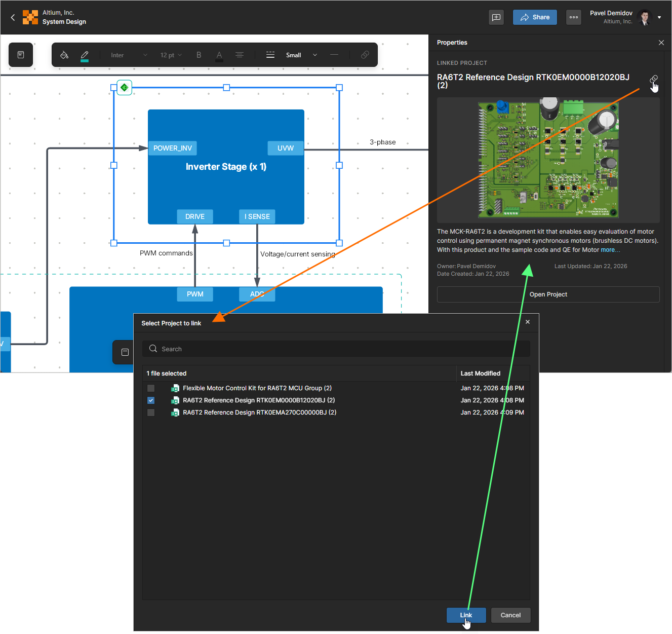Click Pavel Demidov's profile avatar
The height and width of the screenshot is (634, 672).
coord(645,17)
